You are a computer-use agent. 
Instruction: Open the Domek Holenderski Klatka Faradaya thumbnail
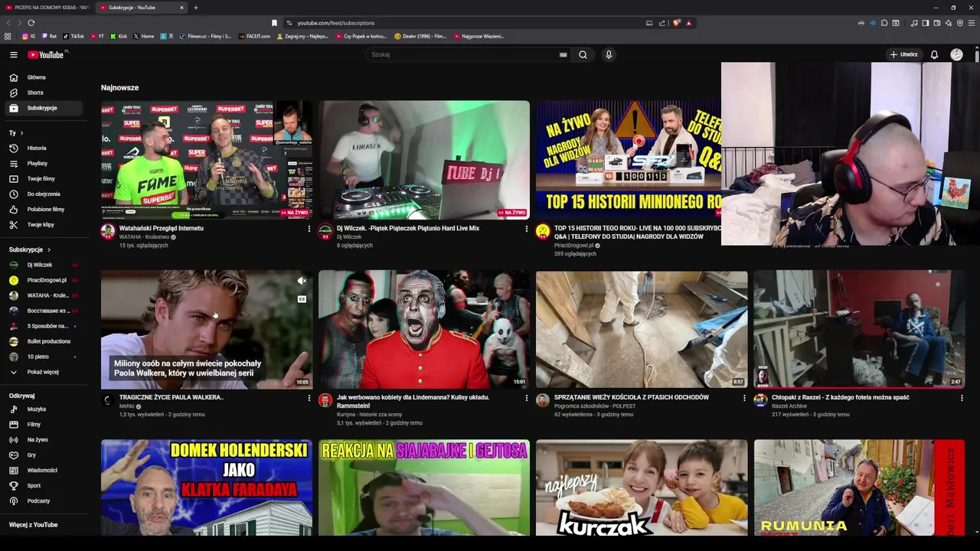pyautogui.click(x=207, y=487)
